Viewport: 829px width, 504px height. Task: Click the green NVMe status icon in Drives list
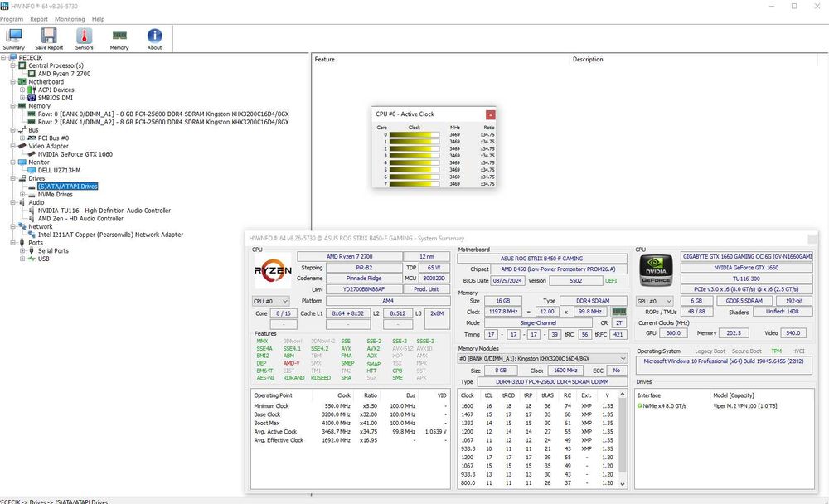click(640, 406)
